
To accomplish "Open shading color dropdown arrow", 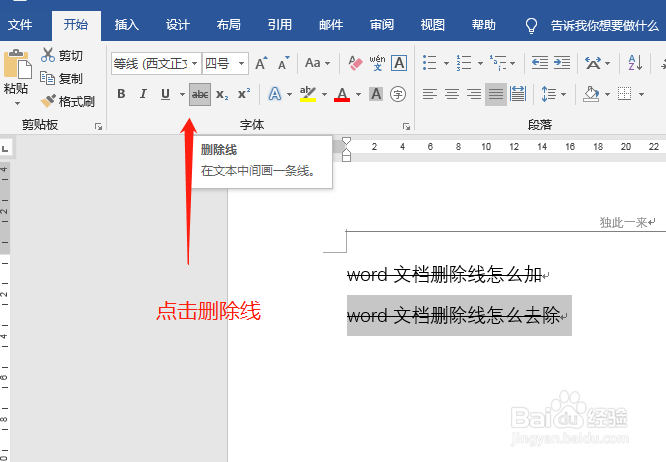I will [x=607, y=94].
